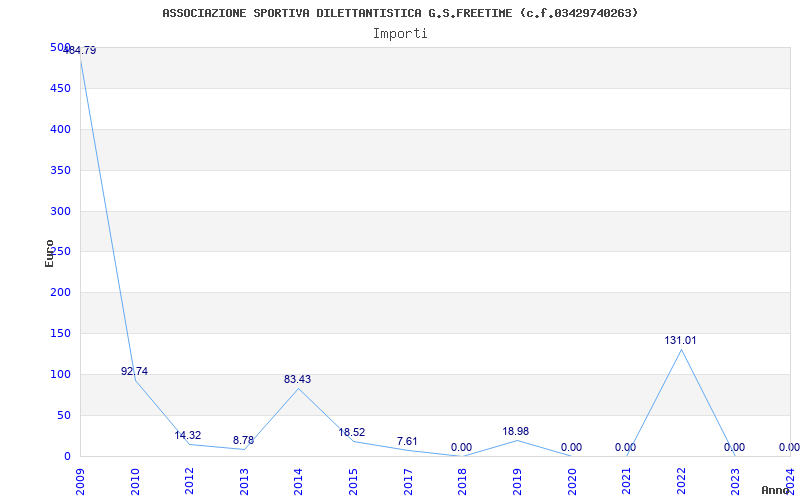Click the 0.00 label above 2018
The height and width of the screenshot is (500, 800).
461,447
